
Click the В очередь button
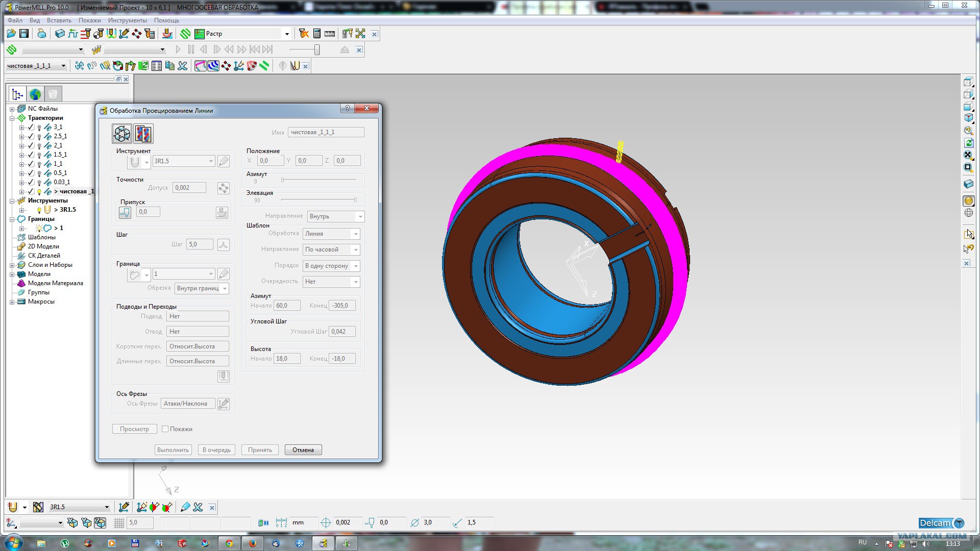216,450
